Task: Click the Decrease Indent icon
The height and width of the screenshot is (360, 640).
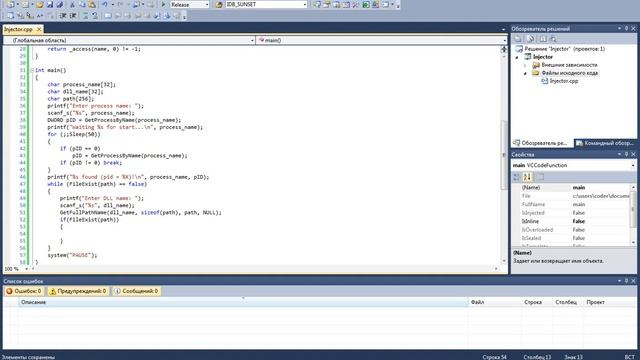Action: tap(63, 16)
